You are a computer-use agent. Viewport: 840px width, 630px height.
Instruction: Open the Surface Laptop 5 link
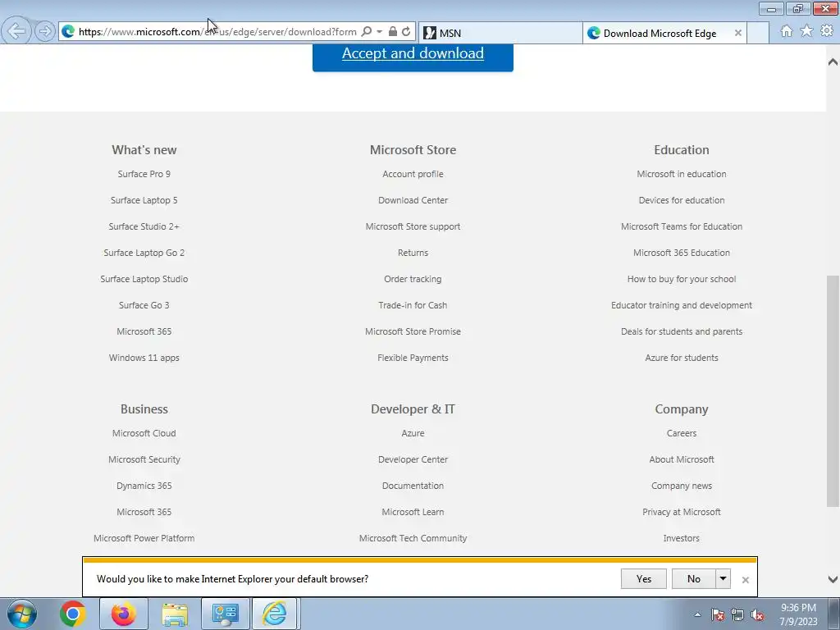click(144, 200)
